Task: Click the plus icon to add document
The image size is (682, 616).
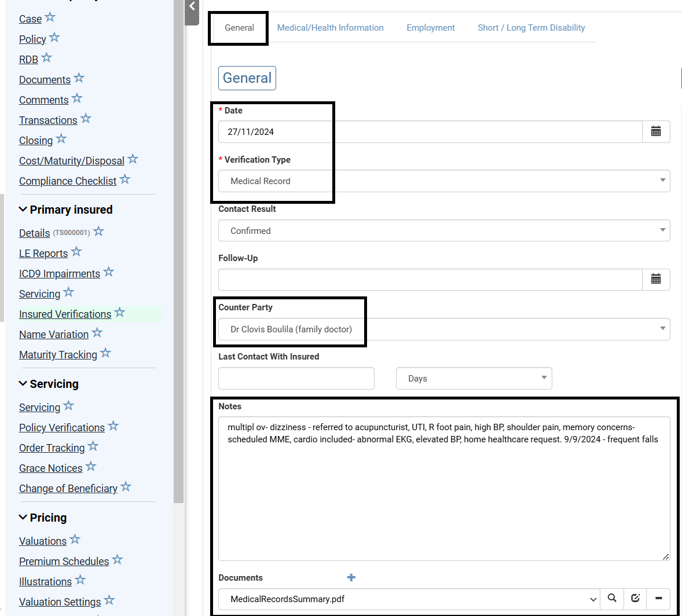Action: coord(351,577)
